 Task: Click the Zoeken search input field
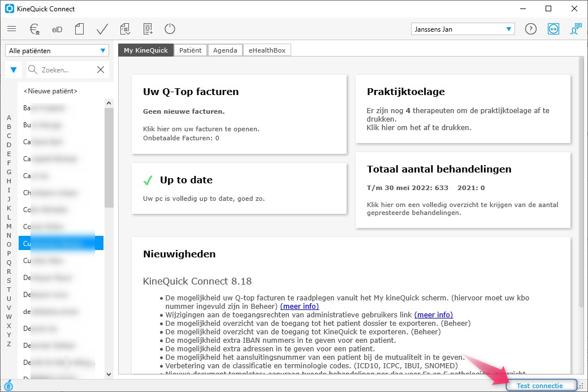67,70
